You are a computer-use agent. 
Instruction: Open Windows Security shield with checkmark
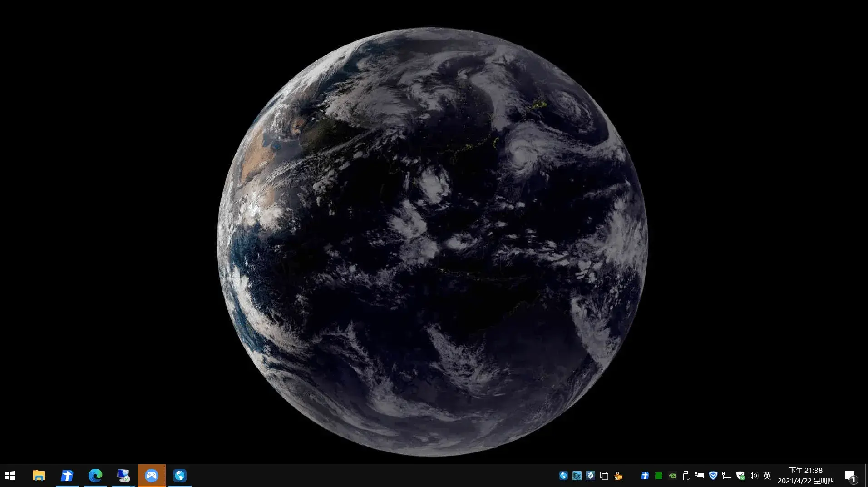click(740, 476)
